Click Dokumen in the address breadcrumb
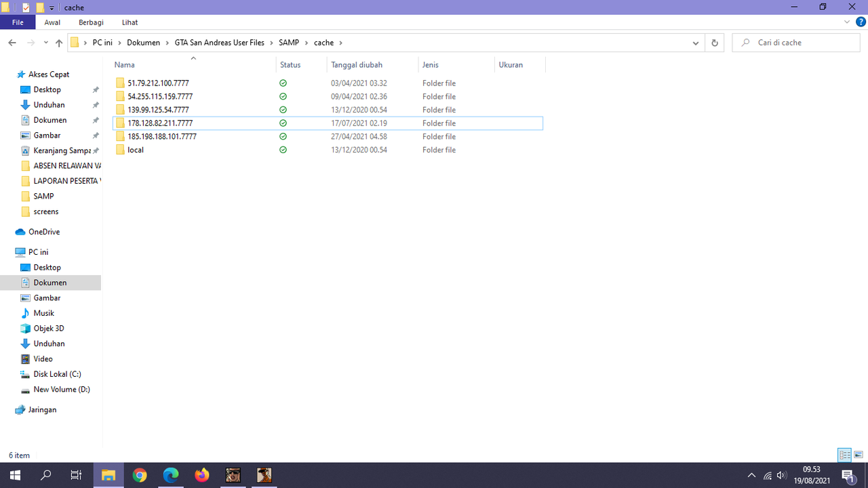Viewport: 868px width, 488px height. (x=143, y=43)
